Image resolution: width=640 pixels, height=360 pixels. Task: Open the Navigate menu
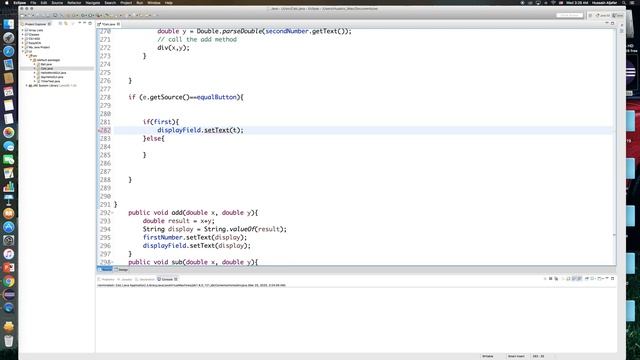[93, 3]
